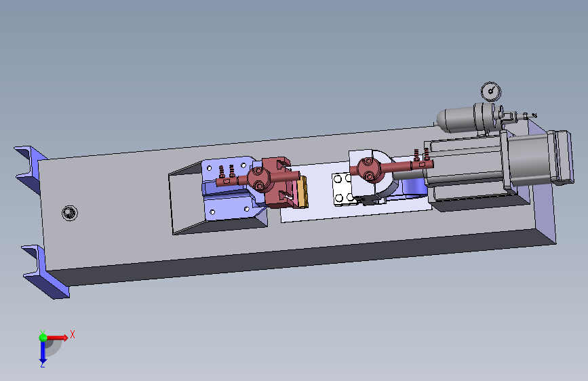This screenshot has width=588, height=381.
Task: Click the green Y axis dot of the triad
Action: tap(43, 338)
